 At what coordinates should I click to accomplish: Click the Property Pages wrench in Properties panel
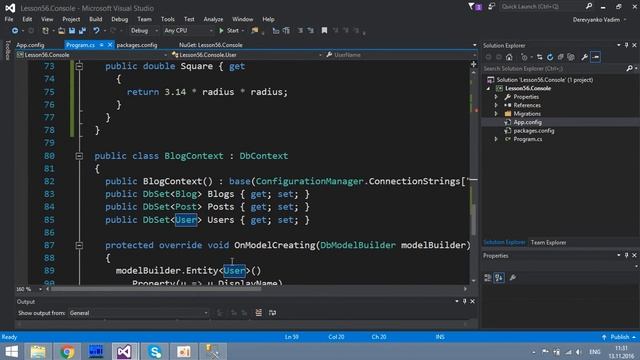tap(513, 278)
